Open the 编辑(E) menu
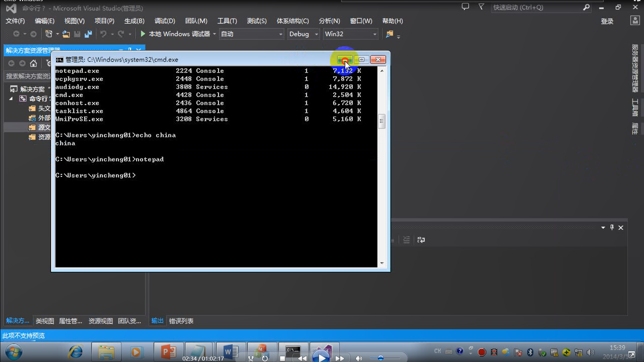Screen dimensions: 644x362 [45, 21]
